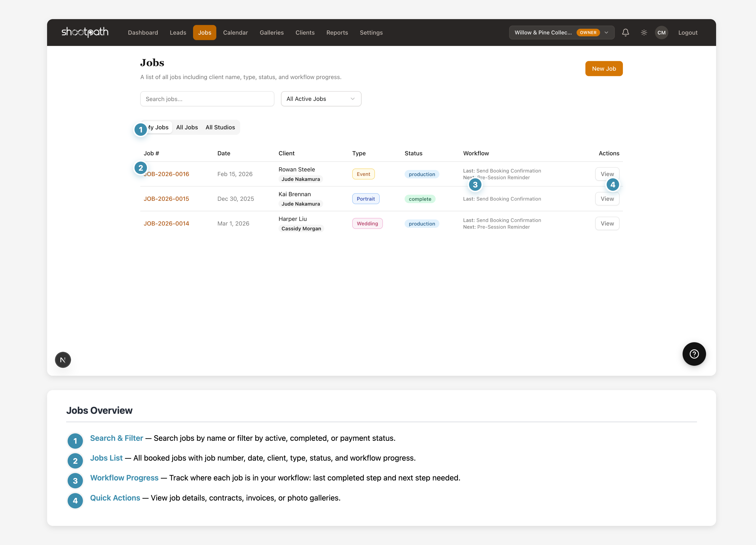Click the N avatar in the bottom corner
Viewport: 756px width, 545px height.
63,360
